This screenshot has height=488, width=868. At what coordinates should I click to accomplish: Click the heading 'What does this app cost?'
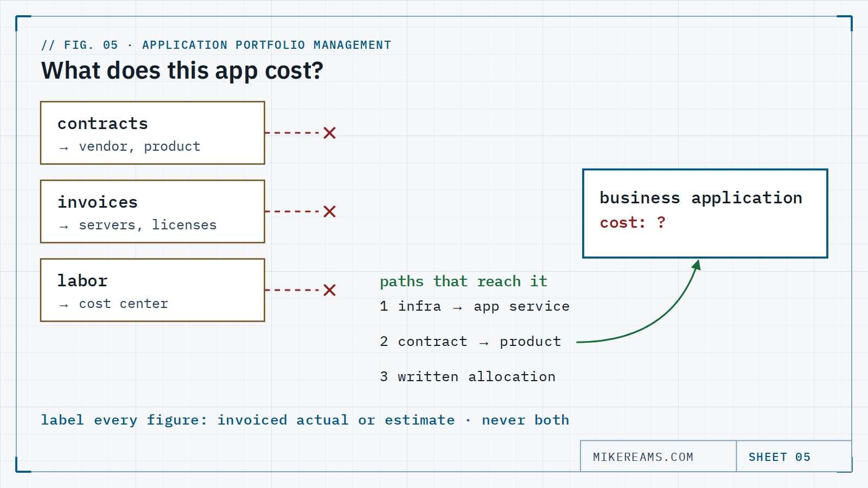coord(182,71)
